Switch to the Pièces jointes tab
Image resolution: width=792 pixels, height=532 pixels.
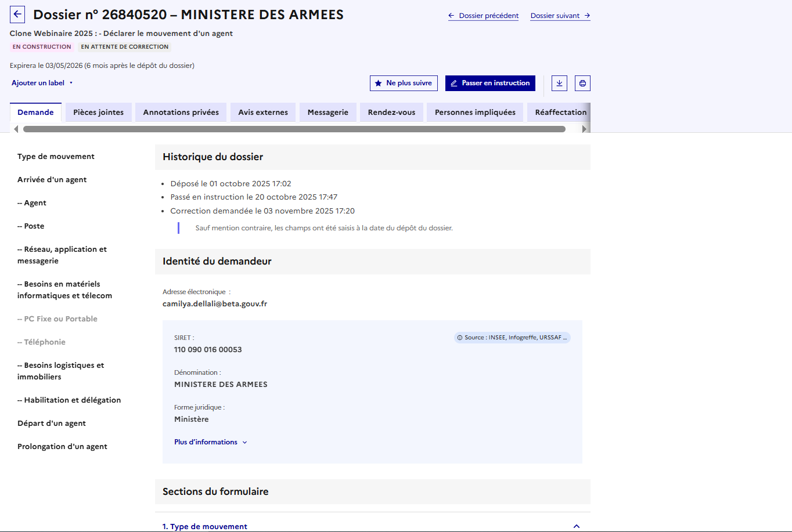pos(98,113)
